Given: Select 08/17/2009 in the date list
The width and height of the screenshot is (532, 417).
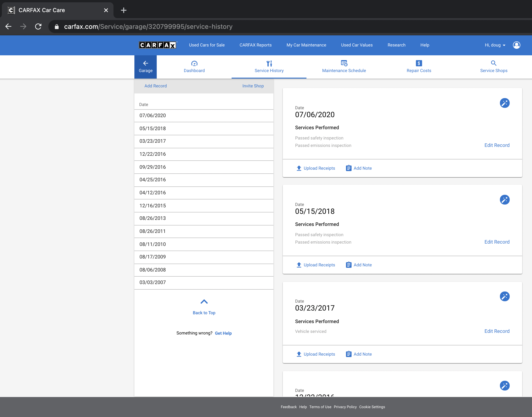Looking at the screenshot, I should point(204,257).
